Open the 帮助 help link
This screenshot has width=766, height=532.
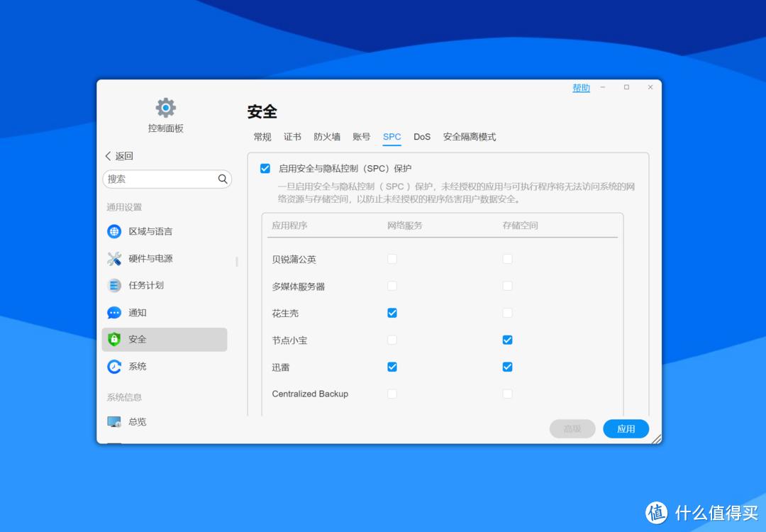pyautogui.click(x=581, y=87)
